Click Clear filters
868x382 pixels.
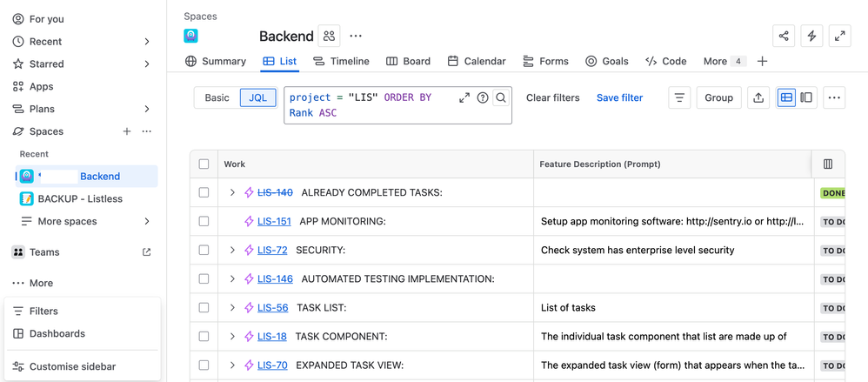(x=552, y=98)
